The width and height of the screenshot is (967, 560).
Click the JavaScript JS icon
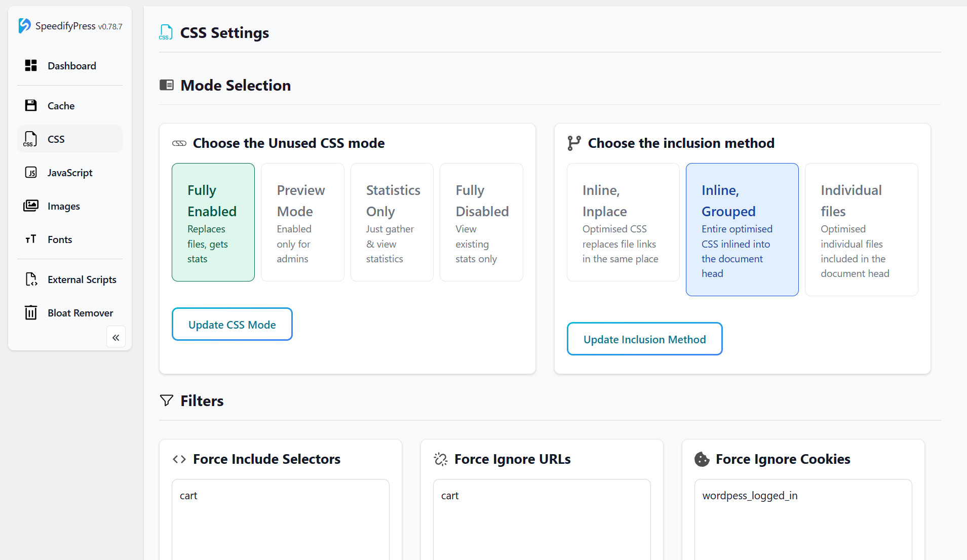(x=31, y=173)
